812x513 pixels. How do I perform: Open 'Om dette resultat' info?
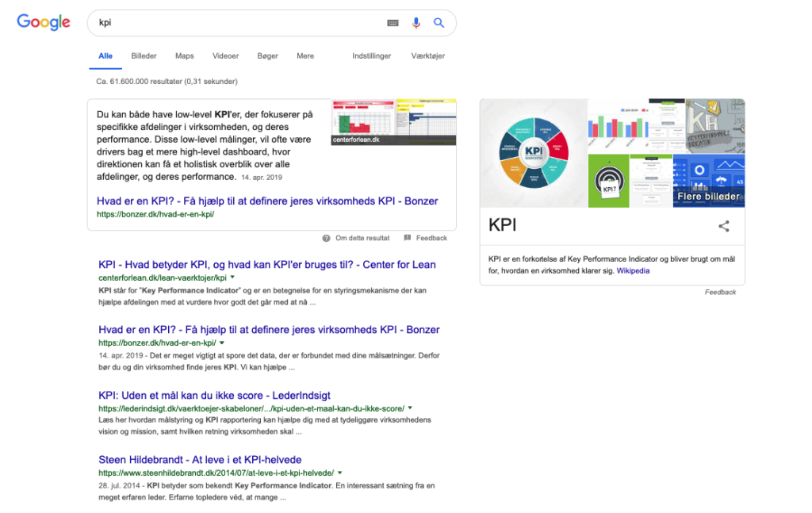point(362,238)
